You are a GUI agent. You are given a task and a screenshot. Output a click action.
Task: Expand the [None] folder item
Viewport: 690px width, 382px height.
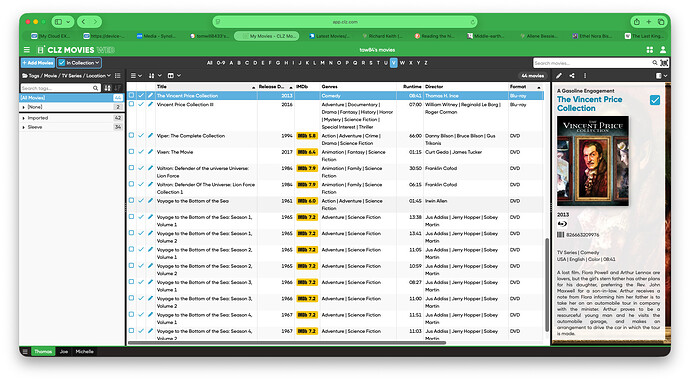23,107
